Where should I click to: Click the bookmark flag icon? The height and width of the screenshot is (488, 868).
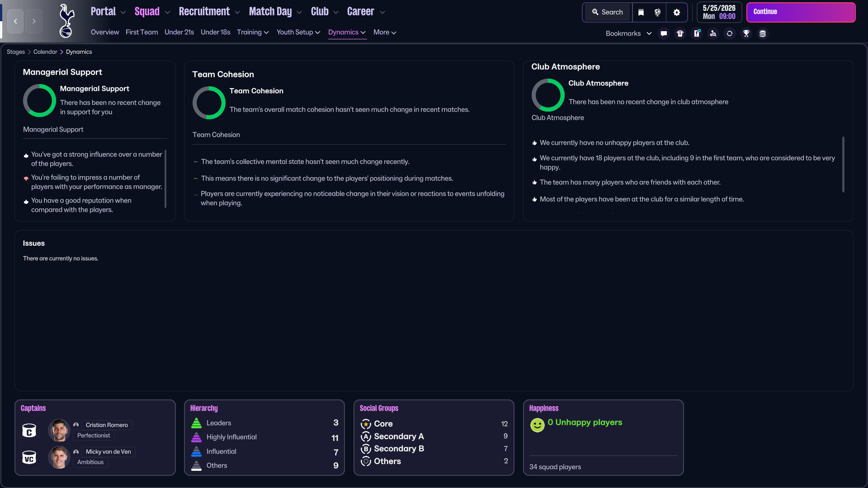click(641, 13)
